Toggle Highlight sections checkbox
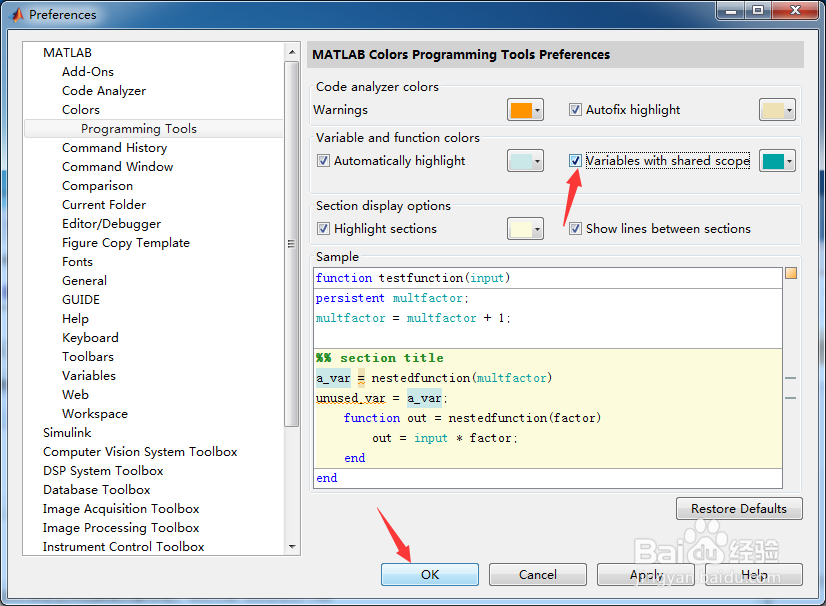This screenshot has height=606, width=826. (x=323, y=229)
